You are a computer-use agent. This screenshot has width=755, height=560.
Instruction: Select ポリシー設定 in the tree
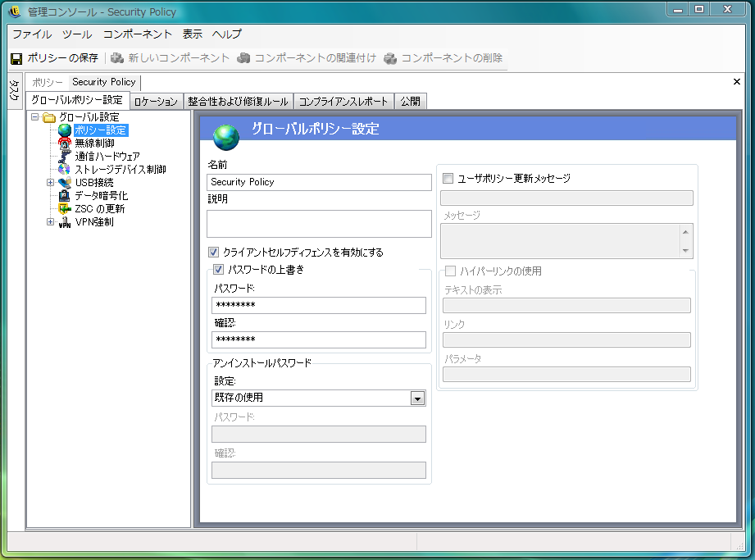pos(101,130)
